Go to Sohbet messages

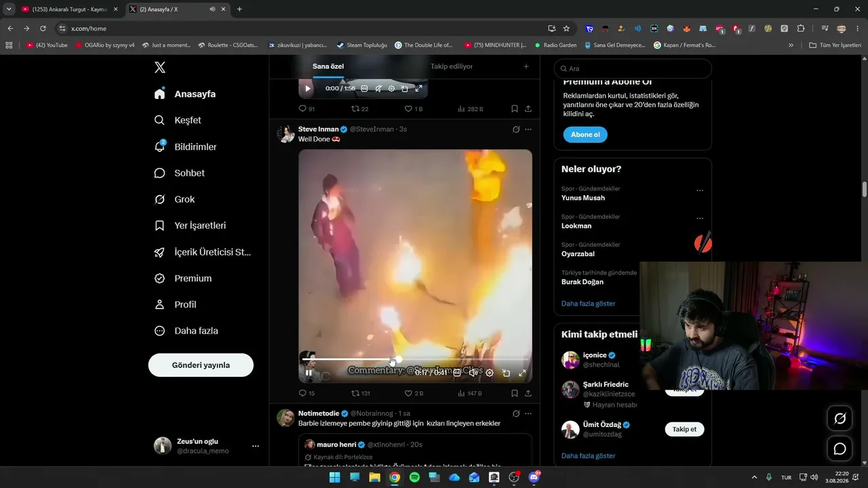click(180, 173)
